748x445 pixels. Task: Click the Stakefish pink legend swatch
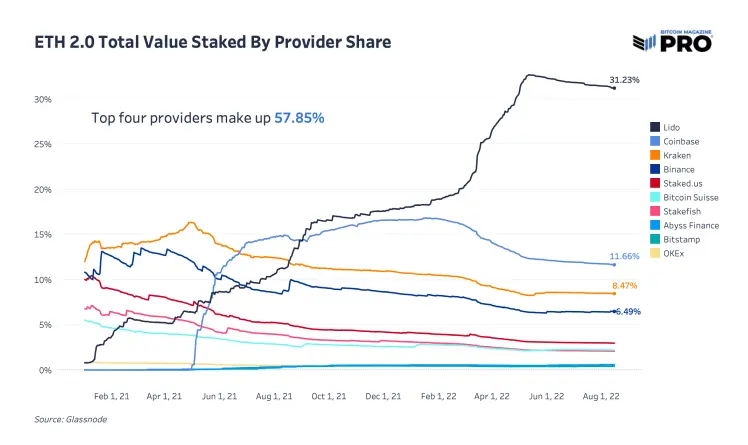[x=655, y=211]
